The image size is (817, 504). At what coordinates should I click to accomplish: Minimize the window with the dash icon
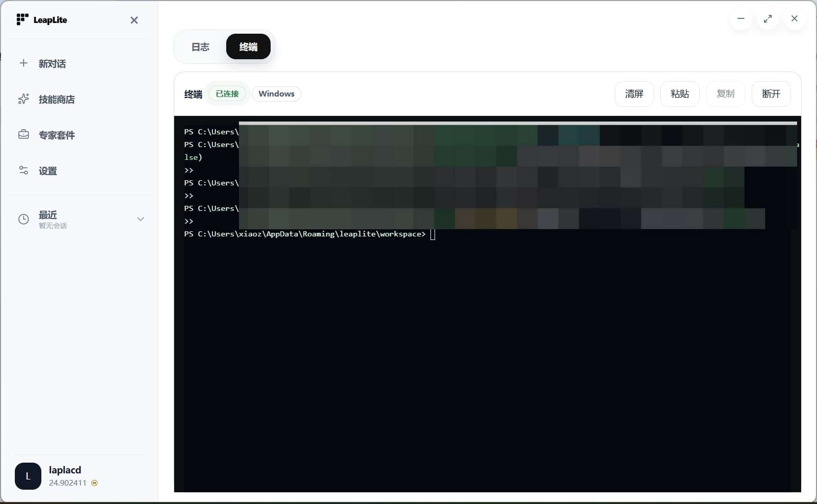click(x=741, y=18)
